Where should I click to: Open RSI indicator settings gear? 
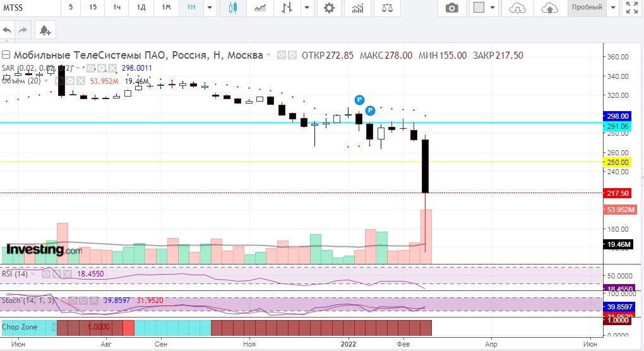click(x=57, y=274)
